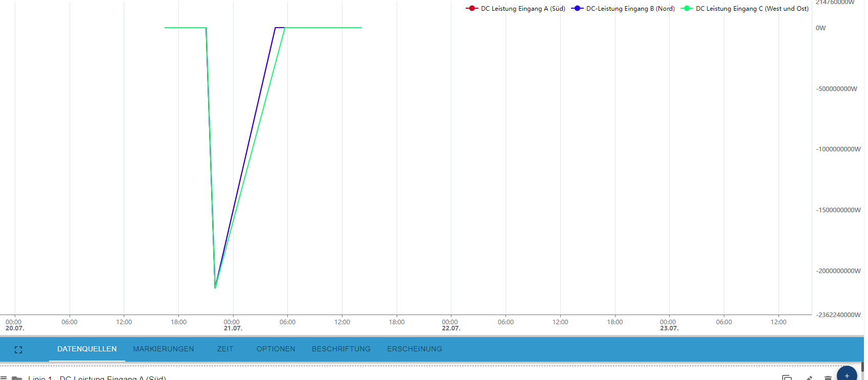Screen dimensions: 868x380
Task: Switch to the Datenquellen tab
Action: point(87,349)
